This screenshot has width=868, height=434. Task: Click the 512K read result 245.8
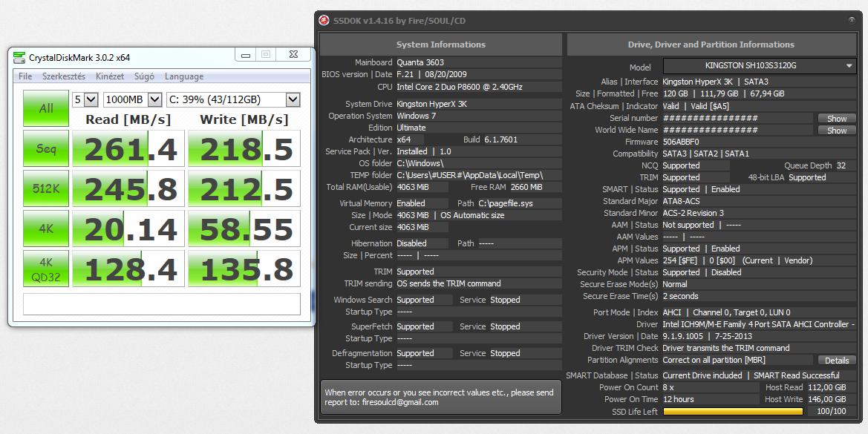[x=128, y=188]
